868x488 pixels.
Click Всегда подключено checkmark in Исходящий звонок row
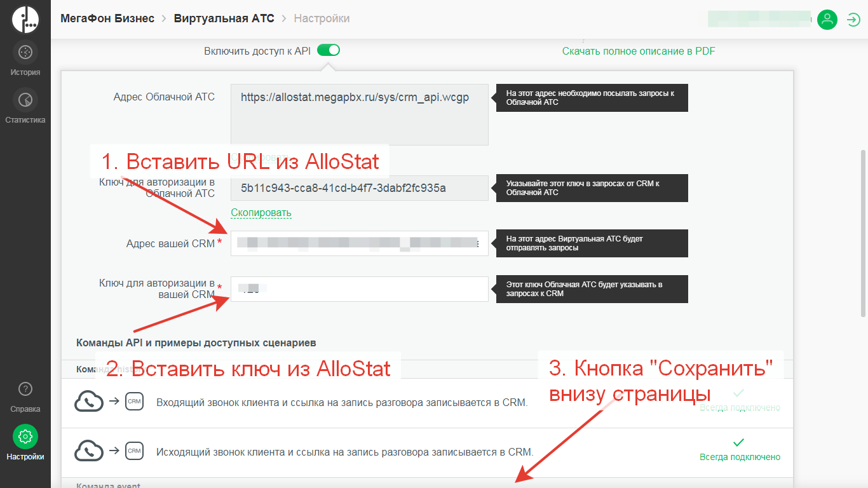(738, 442)
